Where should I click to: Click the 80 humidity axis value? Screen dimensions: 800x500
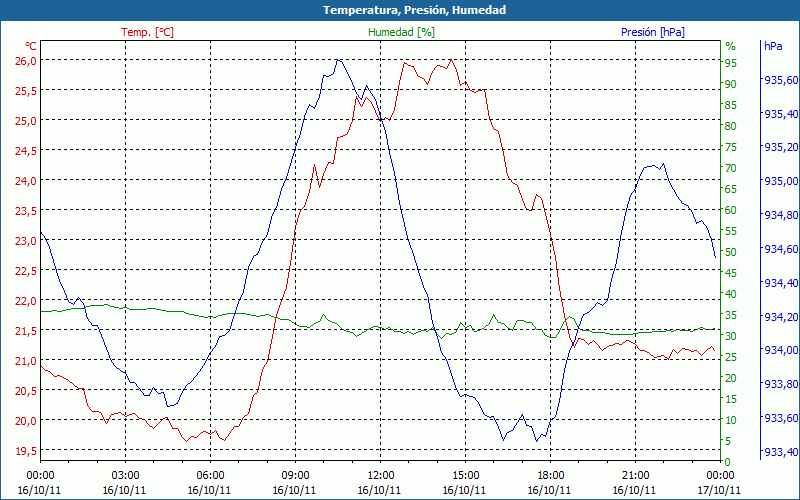731,126
